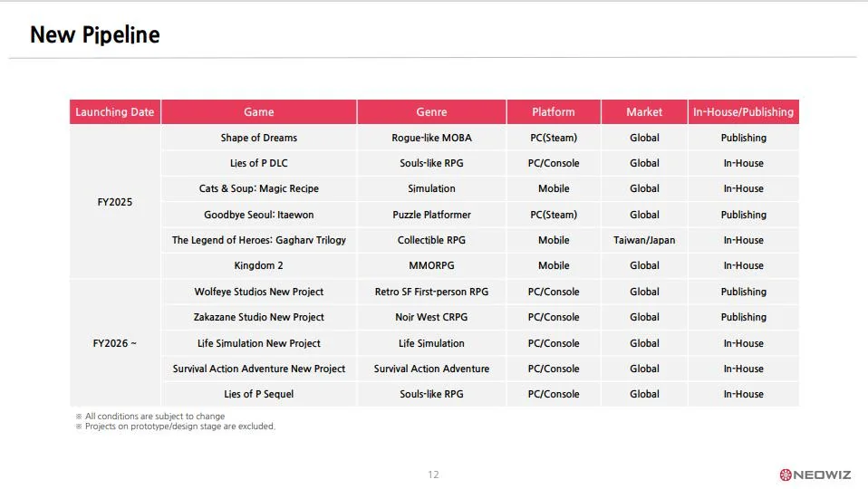Click the 'Taiwan/Japan' market cell
868x489 pixels.
644,240
